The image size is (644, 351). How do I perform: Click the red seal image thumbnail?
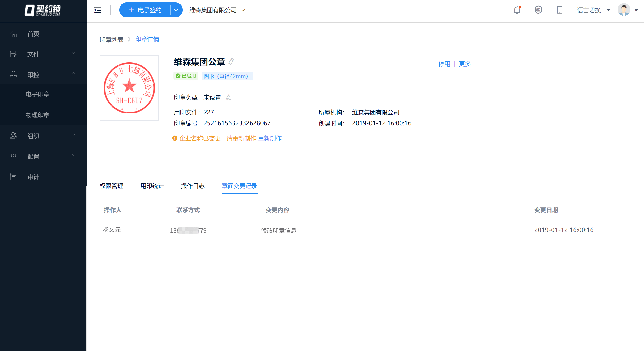(129, 88)
